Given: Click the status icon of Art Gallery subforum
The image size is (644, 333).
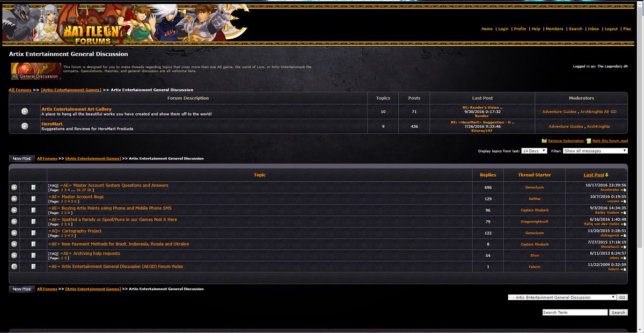Looking at the screenshot, I should point(25,112).
